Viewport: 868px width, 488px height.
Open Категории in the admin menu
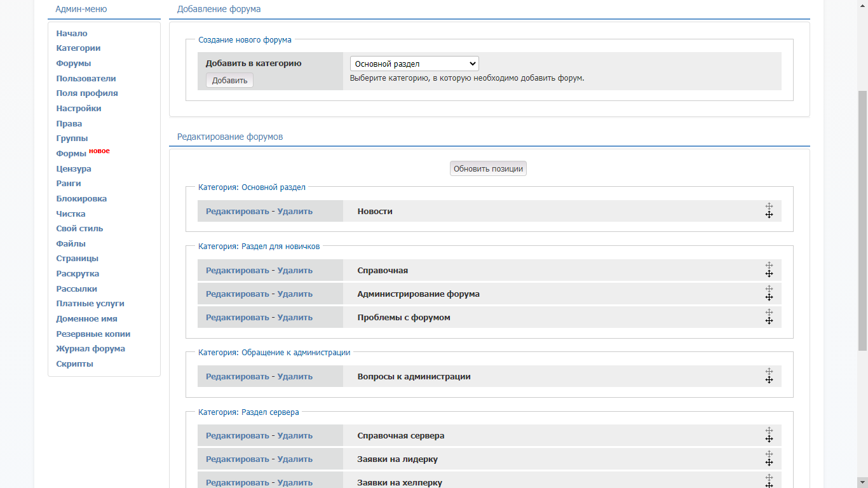click(78, 48)
